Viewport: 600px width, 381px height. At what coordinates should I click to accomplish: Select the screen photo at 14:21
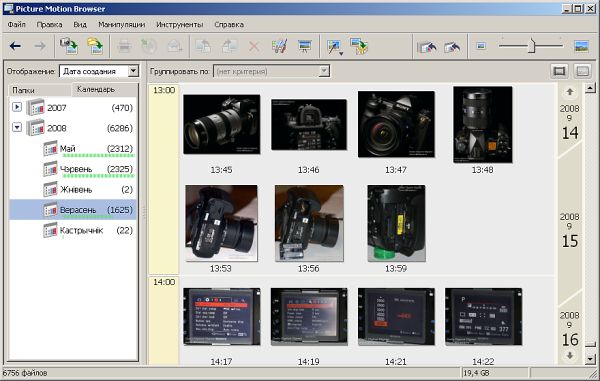(396, 317)
